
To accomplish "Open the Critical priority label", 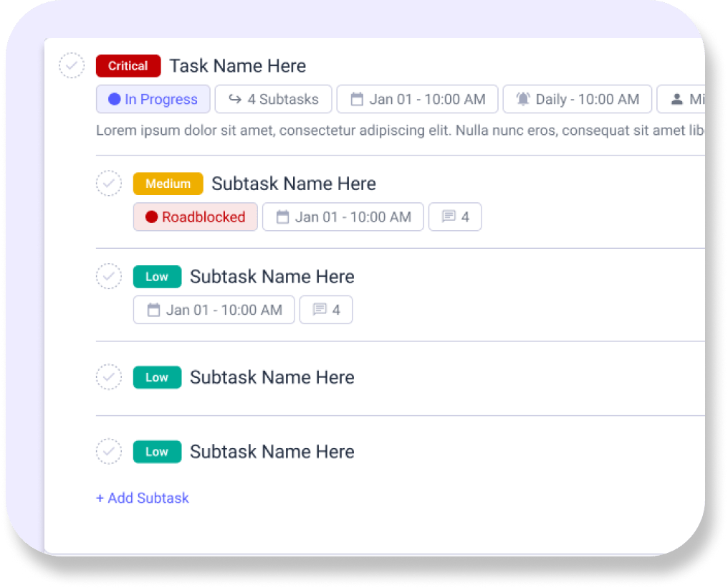I will tap(128, 66).
